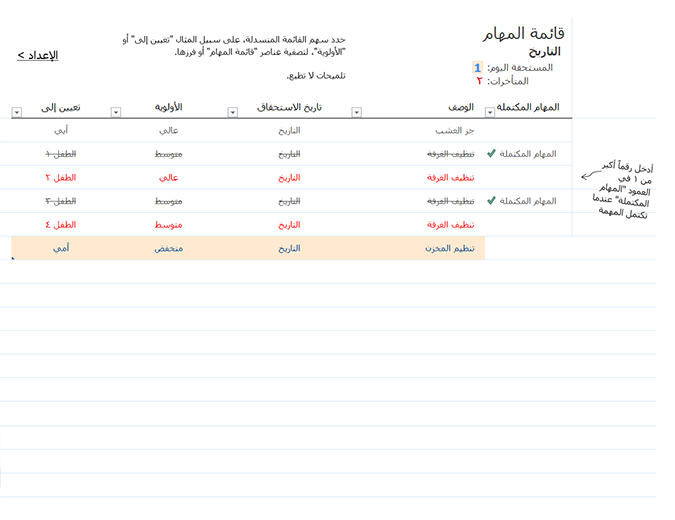Screen dimensions: 675x520
Task: Select the قائمة المهام title
Action: (523, 34)
